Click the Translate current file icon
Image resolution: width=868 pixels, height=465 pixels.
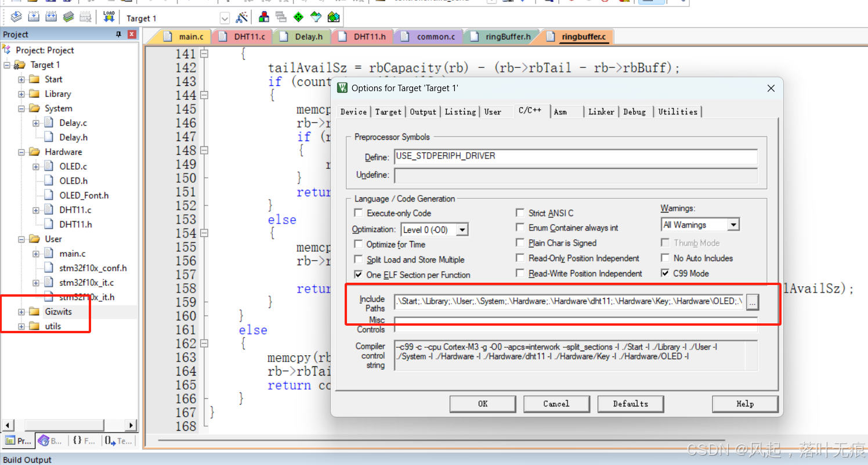click(16, 18)
